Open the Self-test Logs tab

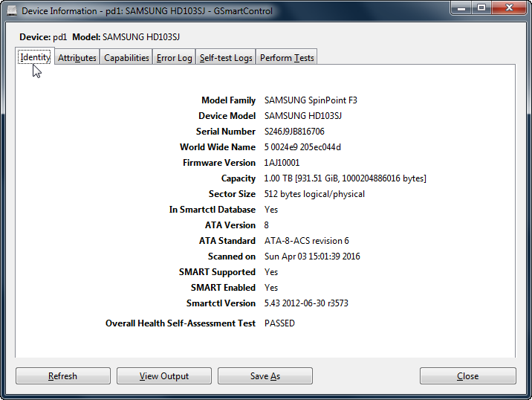click(226, 58)
